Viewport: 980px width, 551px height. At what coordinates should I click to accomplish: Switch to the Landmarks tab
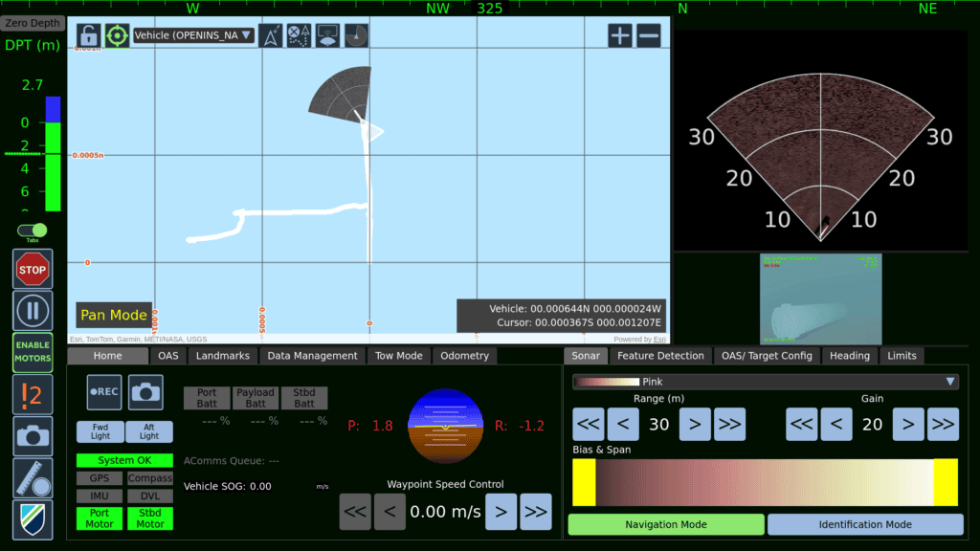pos(223,356)
